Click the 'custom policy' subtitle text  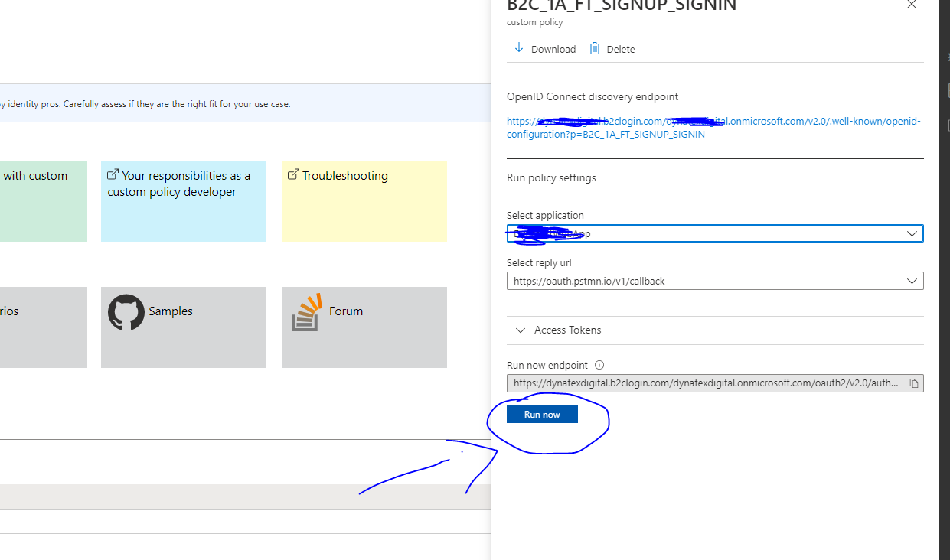534,23
